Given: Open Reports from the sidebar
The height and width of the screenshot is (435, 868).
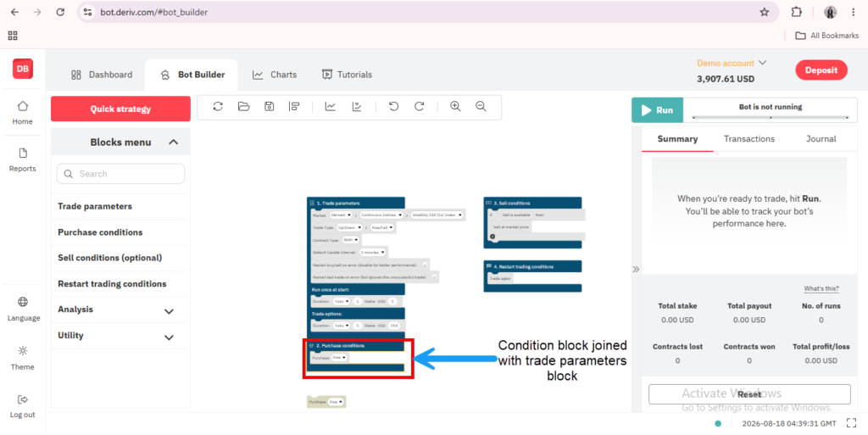Looking at the screenshot, I should (x=23, y=160).
